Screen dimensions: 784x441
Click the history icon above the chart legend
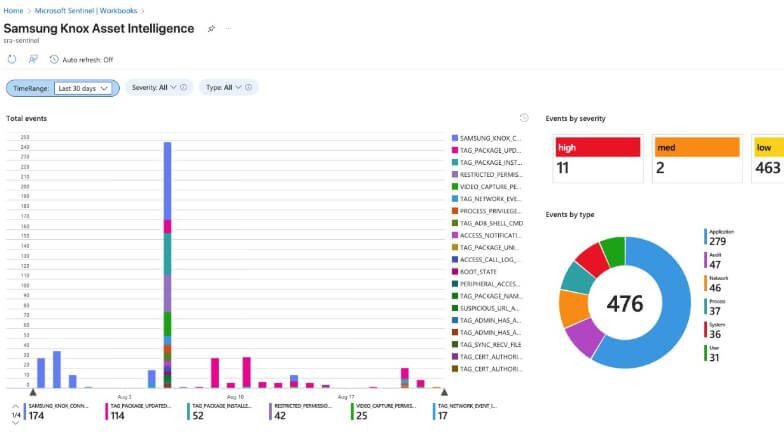(524, 118)
